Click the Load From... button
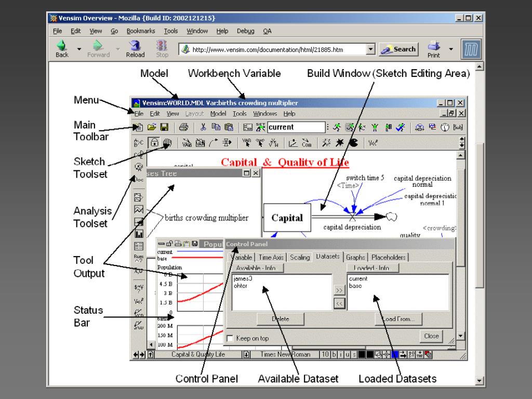 coord(398,319)
